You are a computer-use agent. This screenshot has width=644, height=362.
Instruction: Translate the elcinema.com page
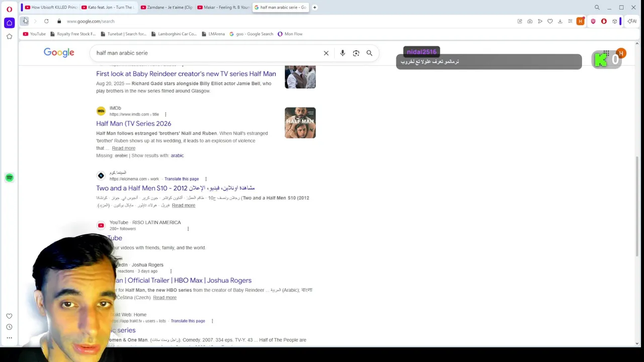182,179
